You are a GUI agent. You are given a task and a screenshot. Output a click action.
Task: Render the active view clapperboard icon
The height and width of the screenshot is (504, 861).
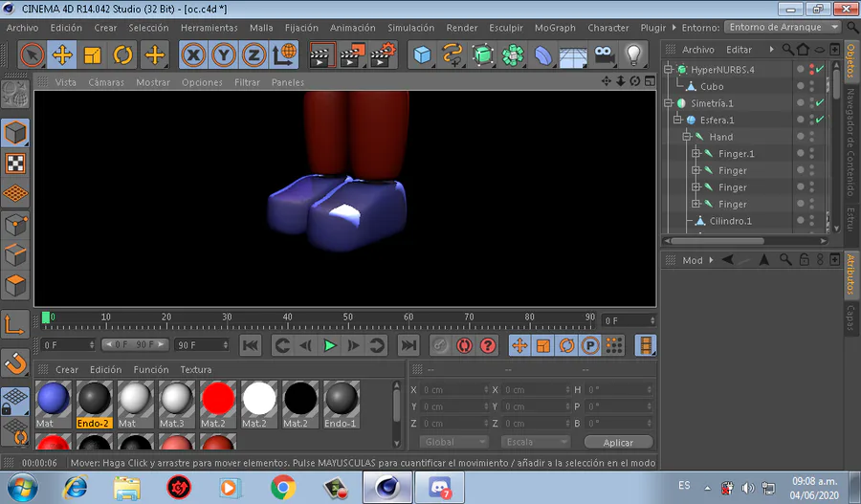pyautogui.click(x=321, y=55)
